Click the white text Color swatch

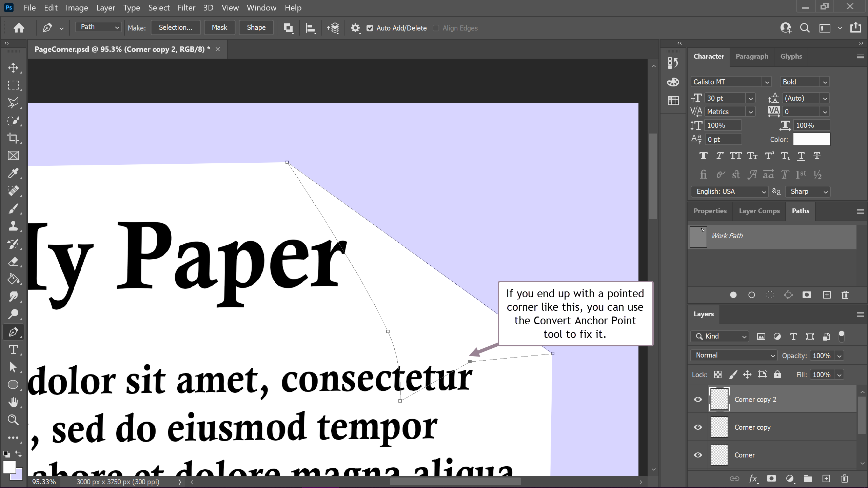(811, 139)
